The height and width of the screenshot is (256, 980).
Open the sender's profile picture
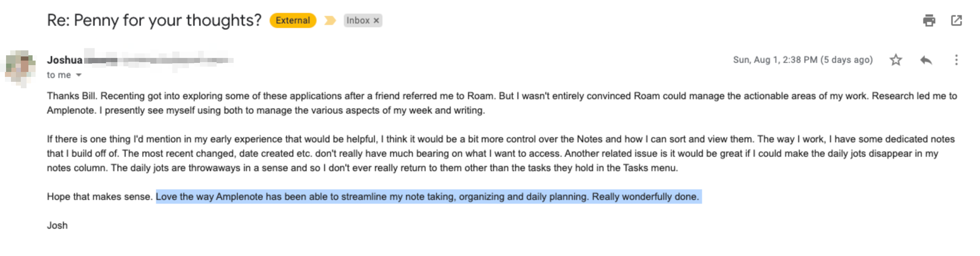pyautogui.click(x=21, y=69)
